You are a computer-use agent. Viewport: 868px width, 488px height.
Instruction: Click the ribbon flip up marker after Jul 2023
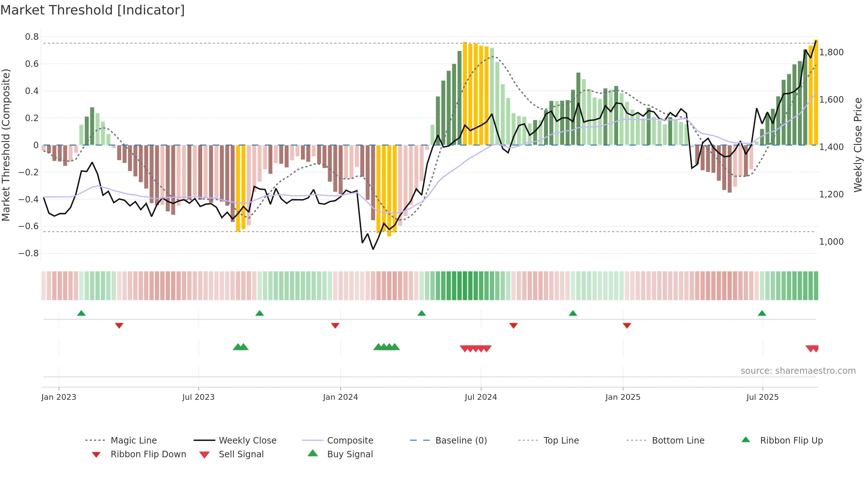point(260,313)
